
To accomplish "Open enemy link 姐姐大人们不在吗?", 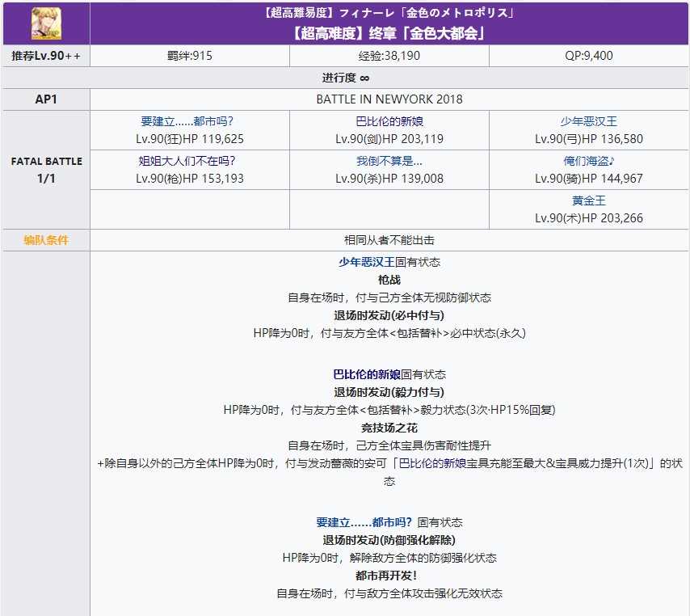I will click(187, 161).
